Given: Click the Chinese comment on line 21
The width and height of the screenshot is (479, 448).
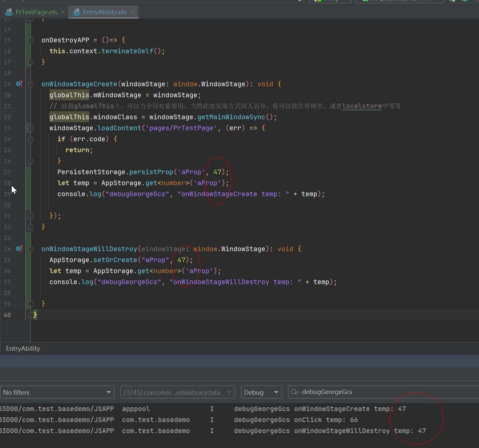Looking at the screenshot, I should [x=225, y=106].
